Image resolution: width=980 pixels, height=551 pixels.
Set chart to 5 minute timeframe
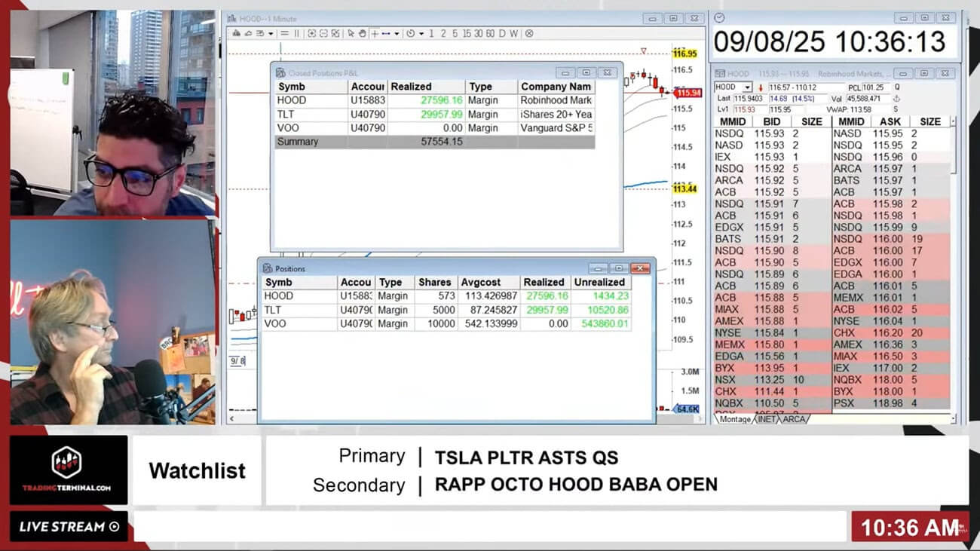pyautogui.click(x=455, y=33)
